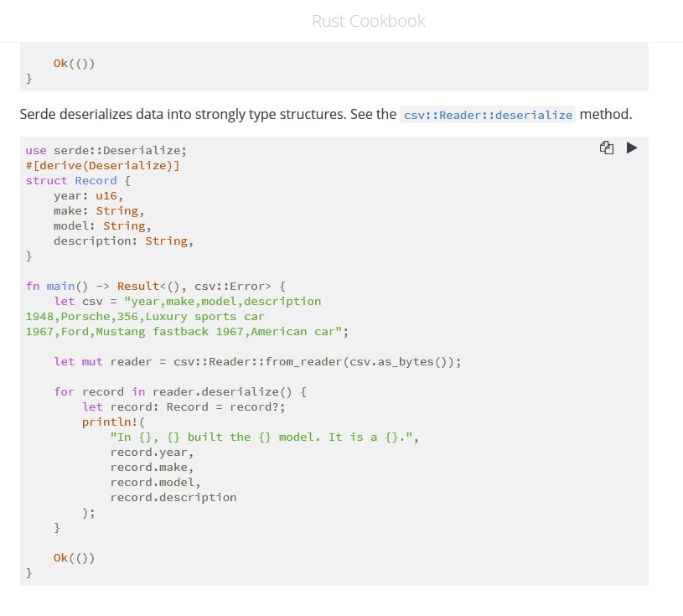Click 'Ok(())' in the bottom code block
The height and width of the screenshot is (616, 683).
tap(74, 558)
